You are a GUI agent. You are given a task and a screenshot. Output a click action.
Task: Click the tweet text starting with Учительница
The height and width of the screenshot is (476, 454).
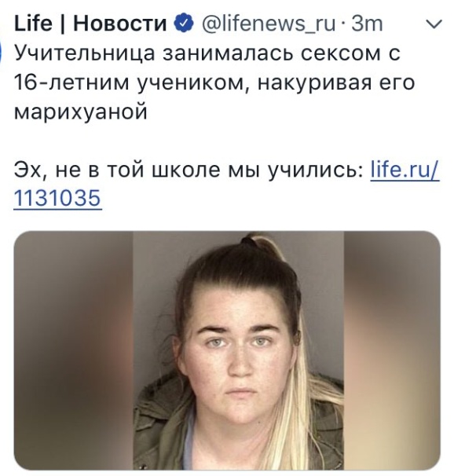coord(214,82)
